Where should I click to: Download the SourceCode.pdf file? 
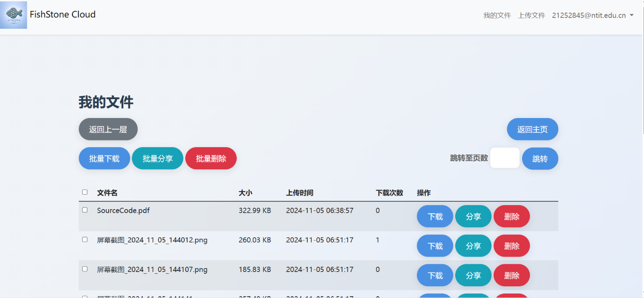pyautogui.click(x=435, y=216)
